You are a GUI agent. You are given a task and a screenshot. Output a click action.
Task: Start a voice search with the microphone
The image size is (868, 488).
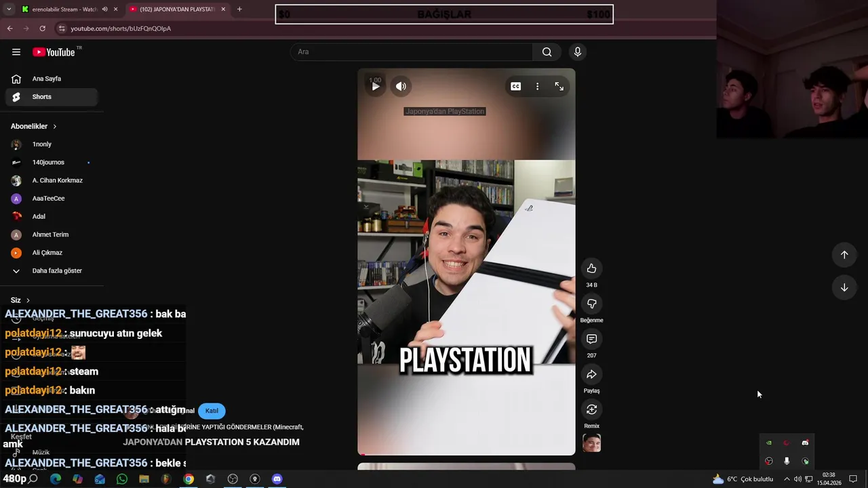pos(578,52)
